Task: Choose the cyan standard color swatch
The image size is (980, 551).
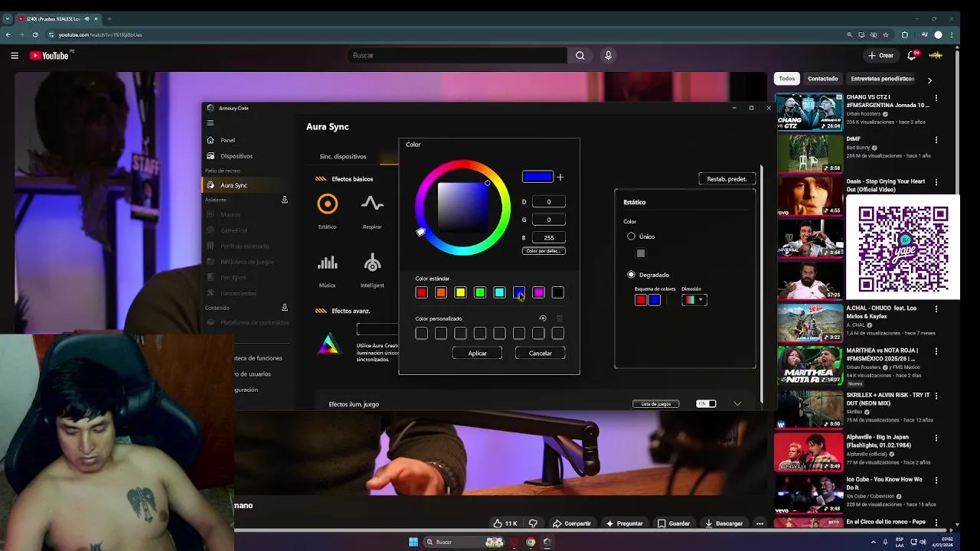Action: click(499, 292)
